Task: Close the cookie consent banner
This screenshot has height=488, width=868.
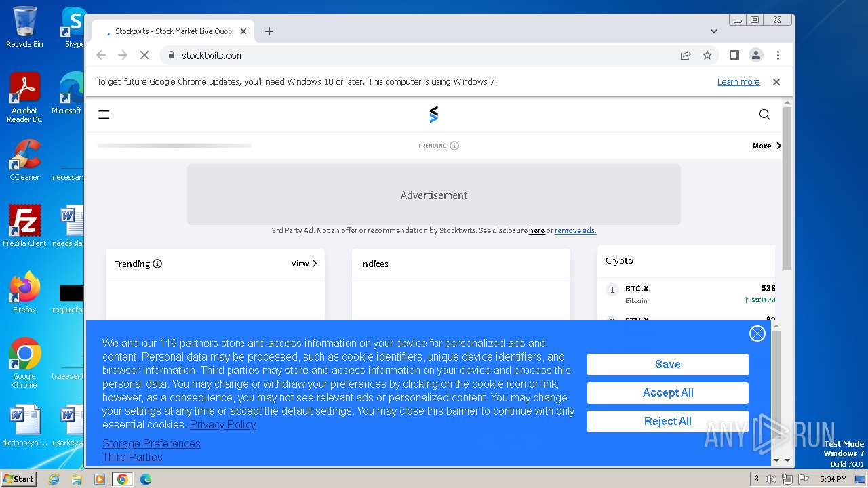Action: (x=757, y=333)
